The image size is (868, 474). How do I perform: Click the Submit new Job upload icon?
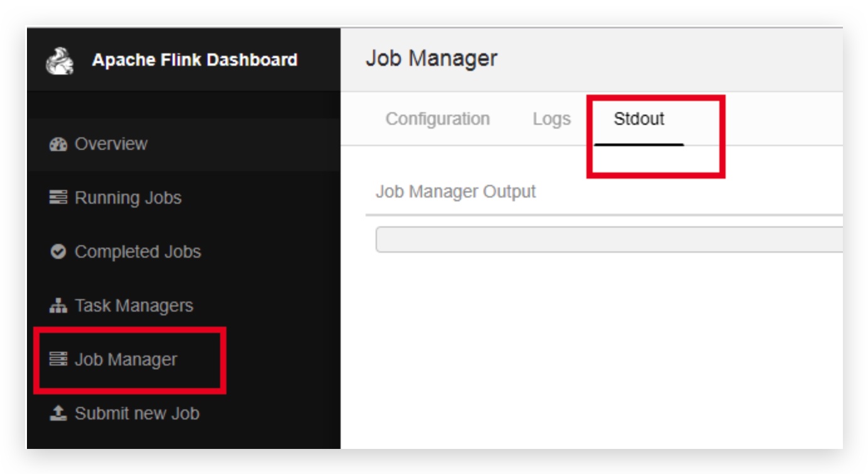click(58, 413)
